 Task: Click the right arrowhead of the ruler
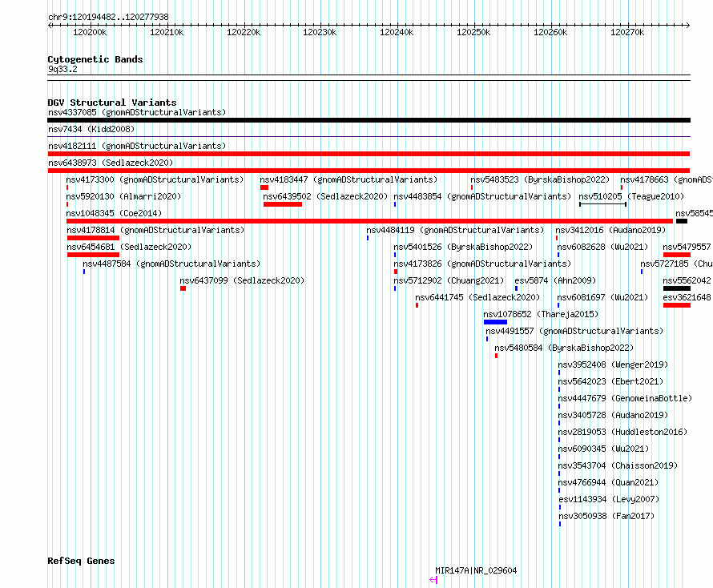tap(688, 25)
